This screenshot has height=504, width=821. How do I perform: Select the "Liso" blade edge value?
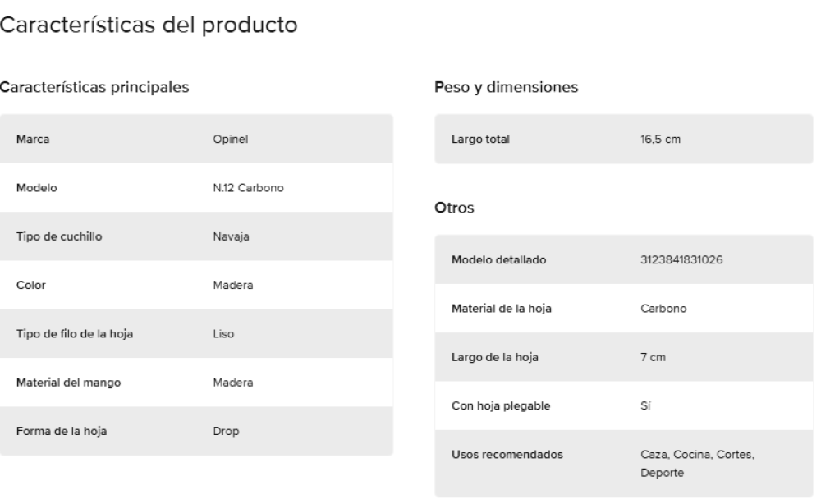(223, 334)
